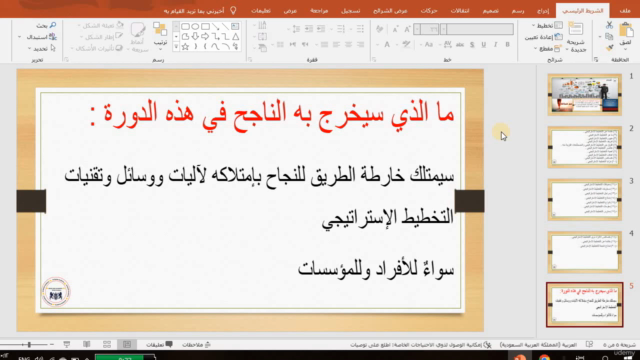Image resolution: width=640 pixels, height=360 pixels.
Task: Click أخبرني بما تريد القيام به search box
Action: 194,11
